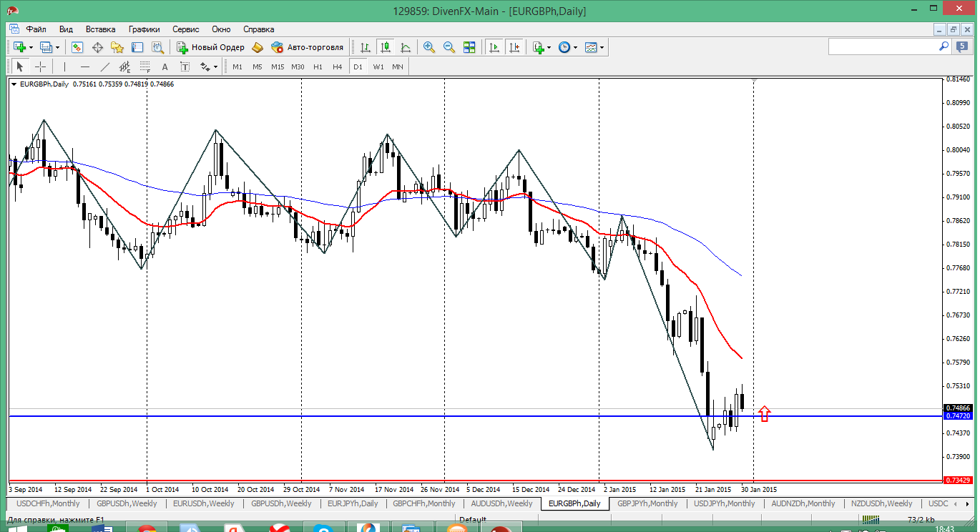The image size is (980, 532).
Task: Select the H4 timeframe button
Action: 338,66
